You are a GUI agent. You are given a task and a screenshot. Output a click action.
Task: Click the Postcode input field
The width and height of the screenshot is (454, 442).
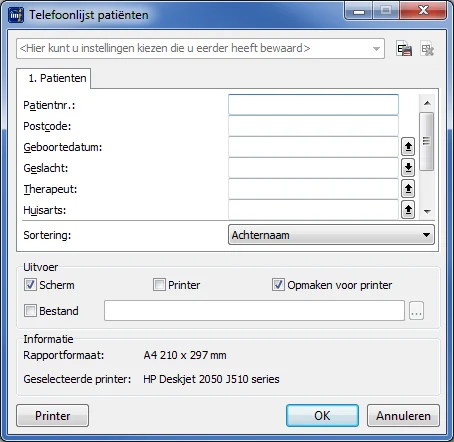coord(313,126)
